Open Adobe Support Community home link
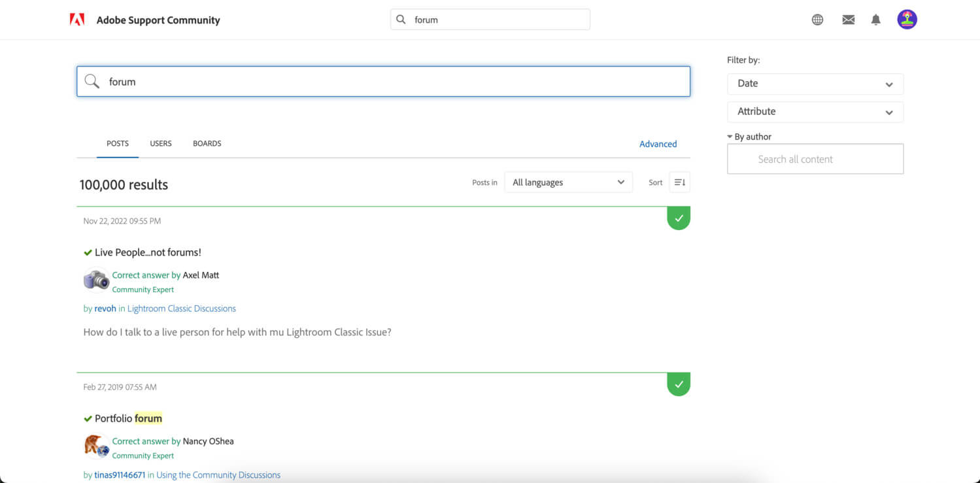 coord(158,20)
